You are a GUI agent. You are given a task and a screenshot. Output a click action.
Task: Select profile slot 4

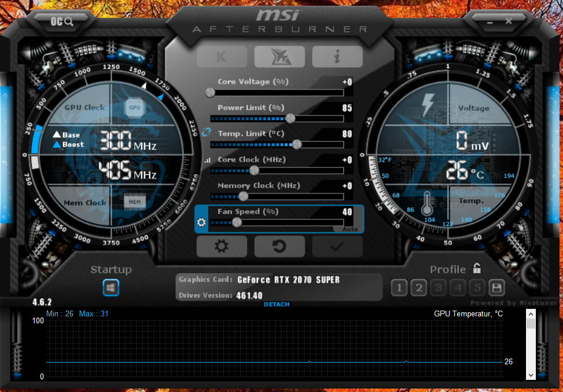(x=458, y=288)
